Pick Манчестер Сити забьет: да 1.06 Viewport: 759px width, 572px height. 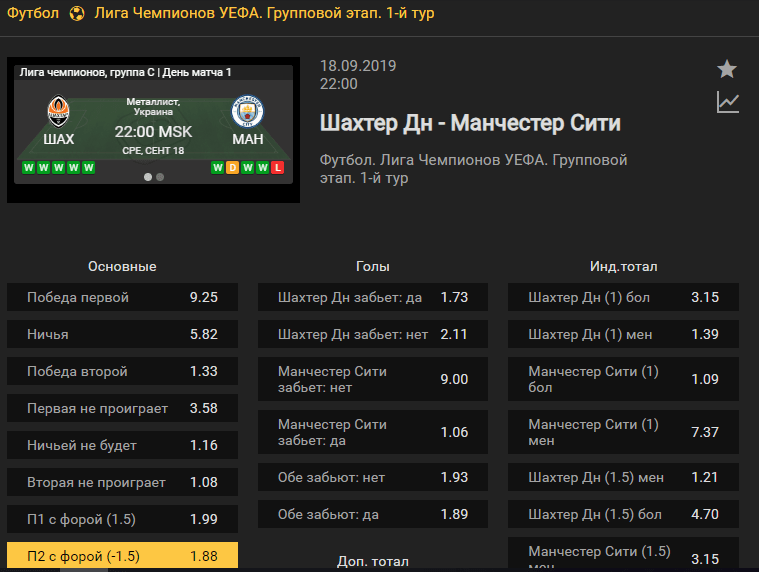coord(373,432)
